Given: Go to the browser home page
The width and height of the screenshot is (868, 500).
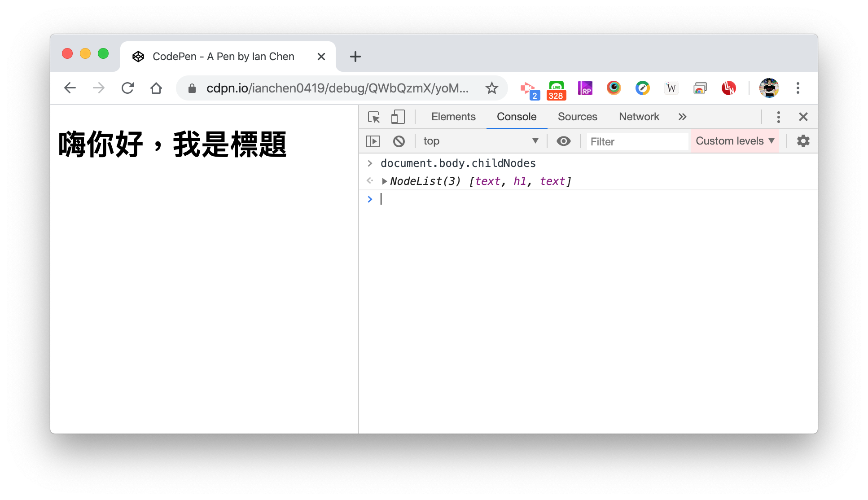Looking at the screenshot, I should 156,88.
